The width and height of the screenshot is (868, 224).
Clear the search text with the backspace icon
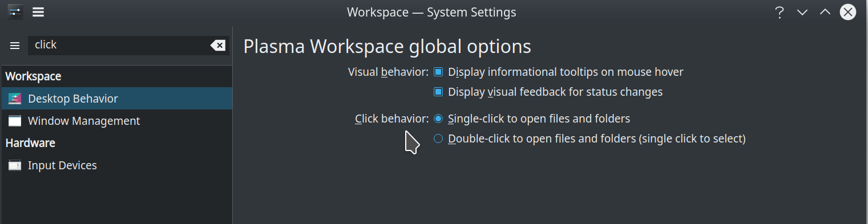[x=217, y=46]
